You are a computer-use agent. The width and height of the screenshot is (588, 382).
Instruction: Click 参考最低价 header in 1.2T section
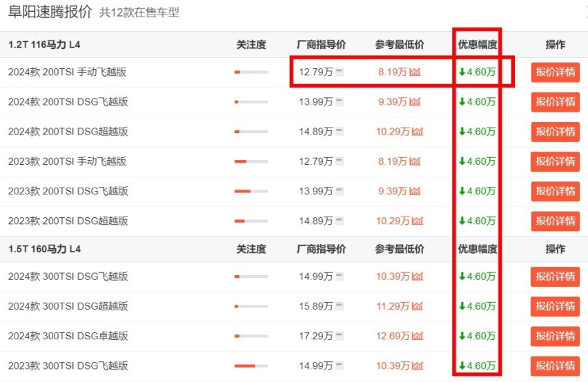coord(400,45)
